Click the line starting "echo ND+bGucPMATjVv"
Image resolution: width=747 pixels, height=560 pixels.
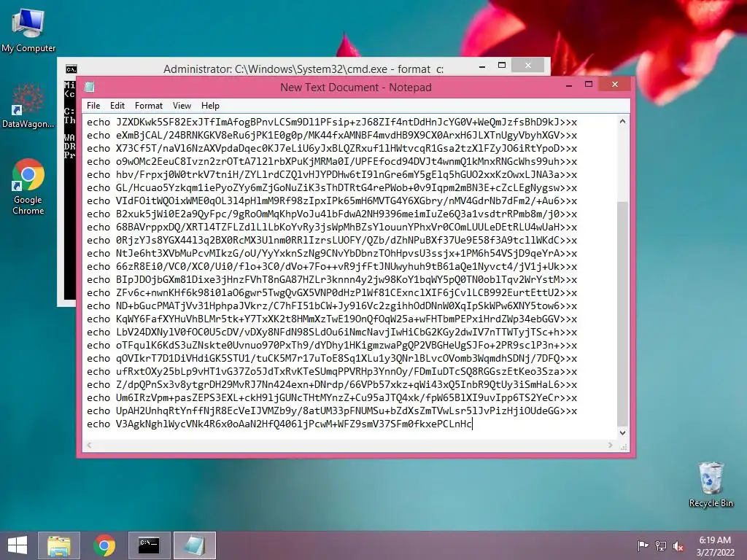(x=332, y=306)
